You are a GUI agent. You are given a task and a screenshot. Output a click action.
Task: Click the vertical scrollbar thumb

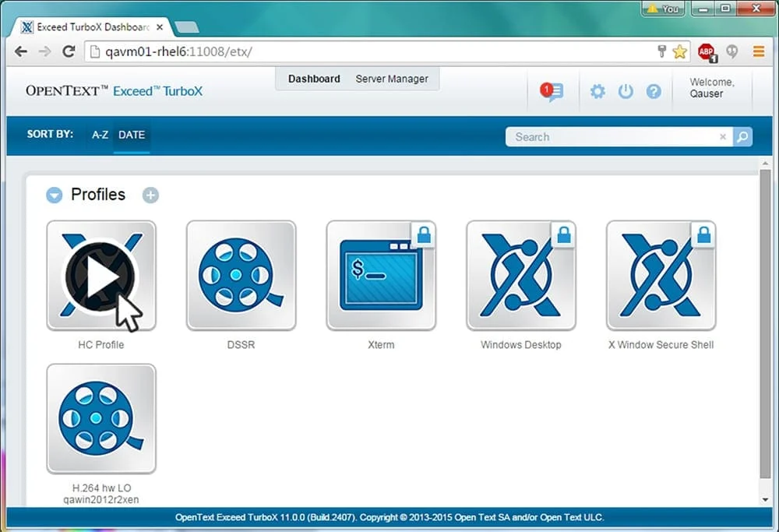(x=765, y=326)
